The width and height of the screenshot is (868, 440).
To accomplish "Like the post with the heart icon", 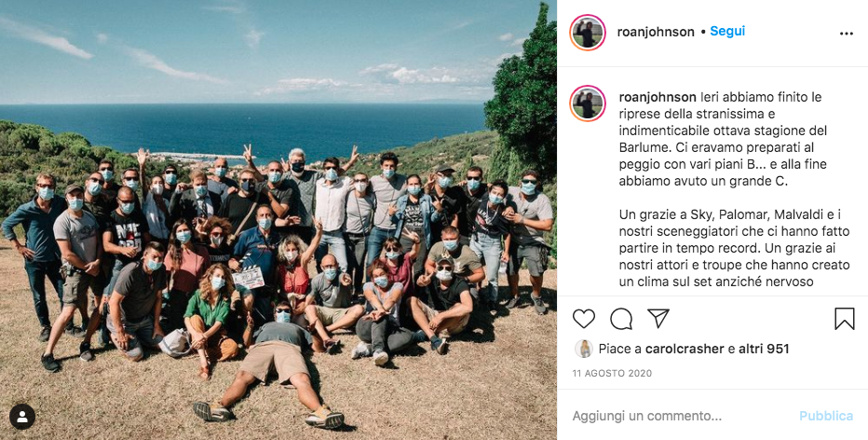I will [x=583, y=319].
